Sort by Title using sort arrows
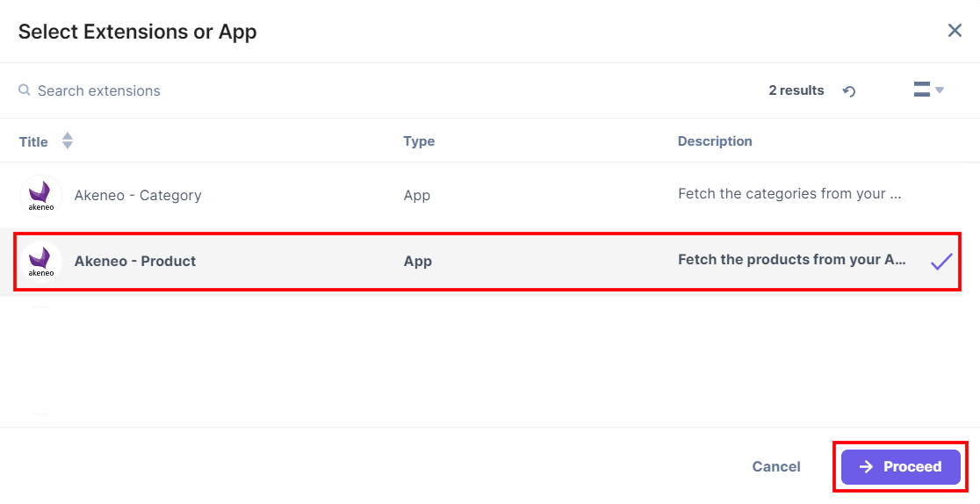 pyautogui.click(x=68, y=141)
